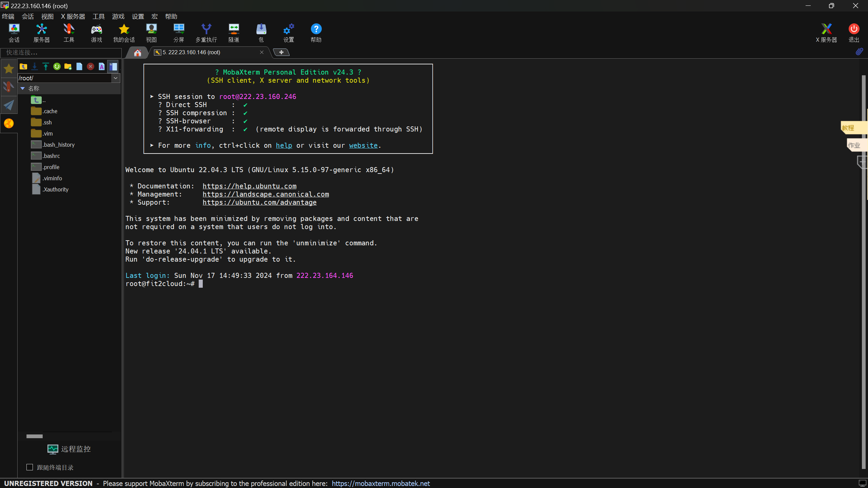Select the home tab with house icon
868x488 pixels.
click(x=137, y=53)
